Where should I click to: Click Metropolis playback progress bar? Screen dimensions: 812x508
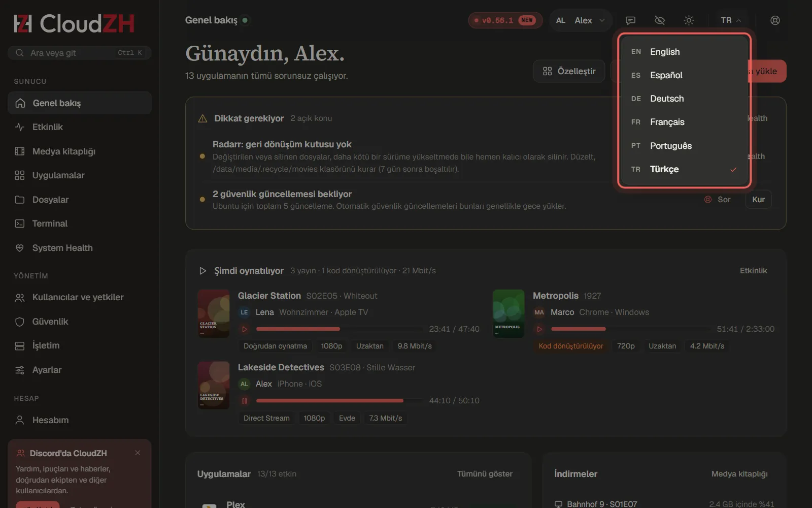point(630,329)
